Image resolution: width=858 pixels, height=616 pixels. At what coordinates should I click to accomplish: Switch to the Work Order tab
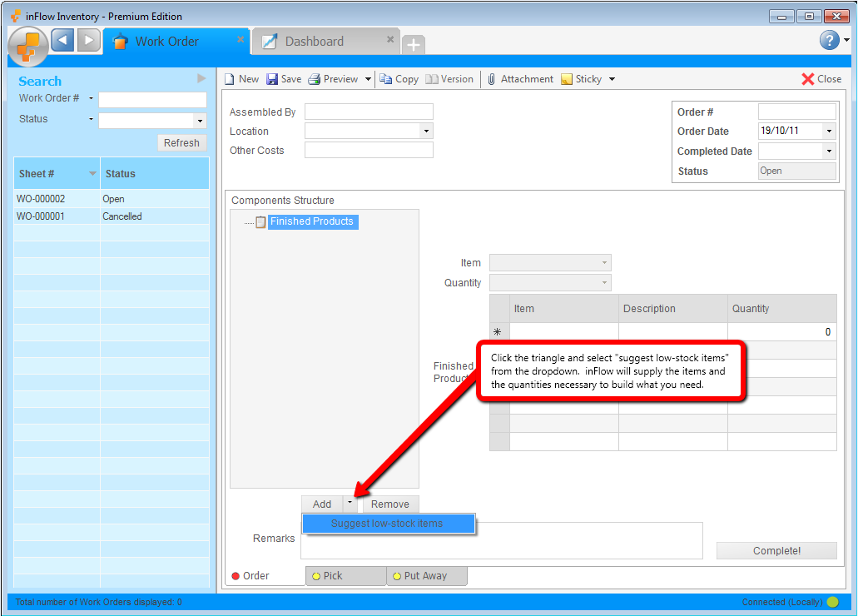[x=176, y=41]
